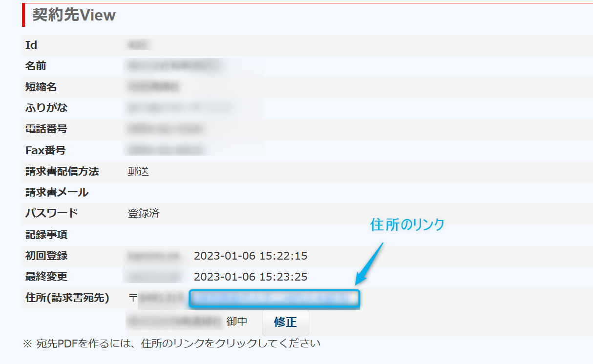593x364 pixels.
Task: Click the 最終変更 timestamp 15:23:25
Action: coord(250,277)
